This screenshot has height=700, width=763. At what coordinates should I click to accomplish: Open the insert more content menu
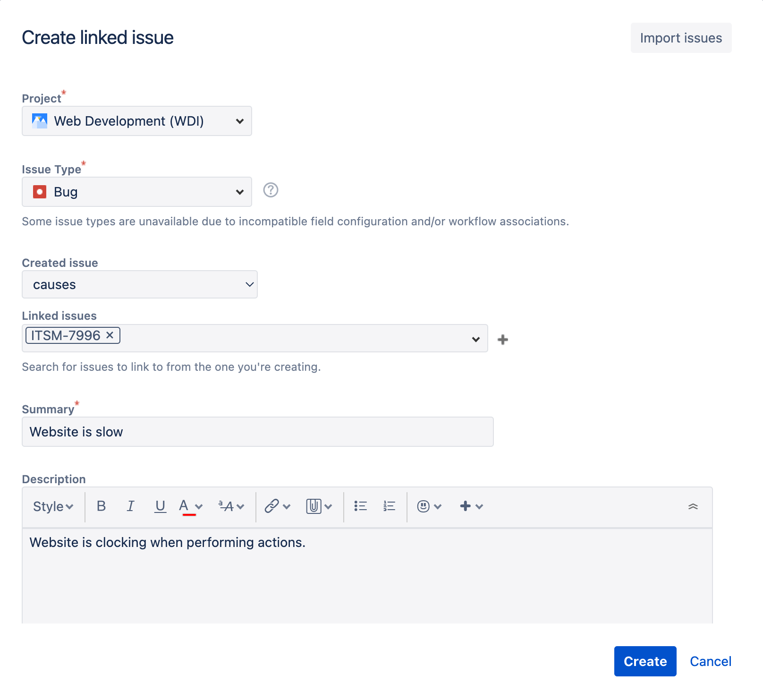click(x=466, y=506)
